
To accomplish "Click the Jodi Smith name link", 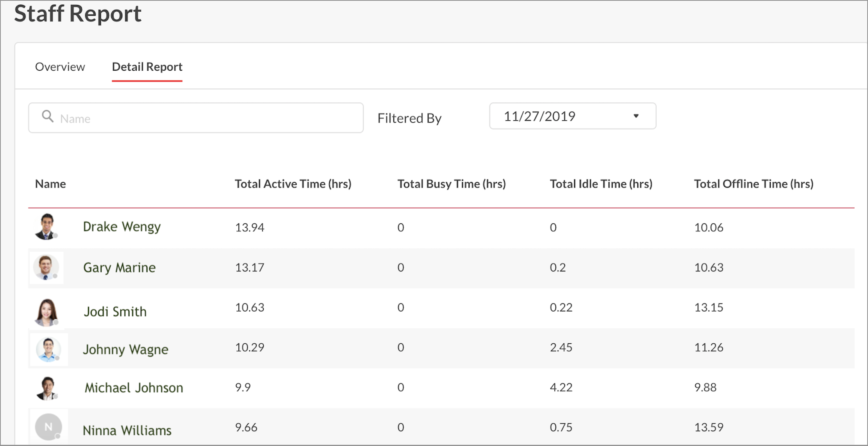I will [115, 312].
